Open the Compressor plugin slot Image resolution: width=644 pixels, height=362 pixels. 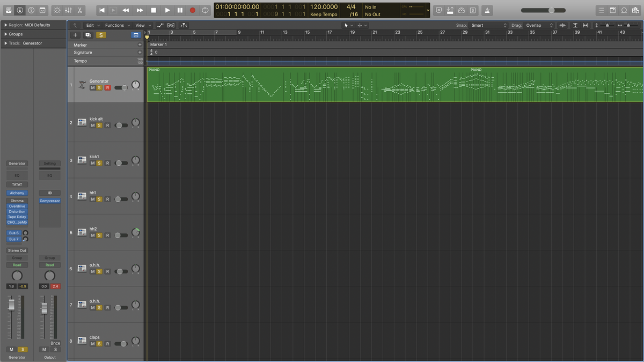(49, 201)
